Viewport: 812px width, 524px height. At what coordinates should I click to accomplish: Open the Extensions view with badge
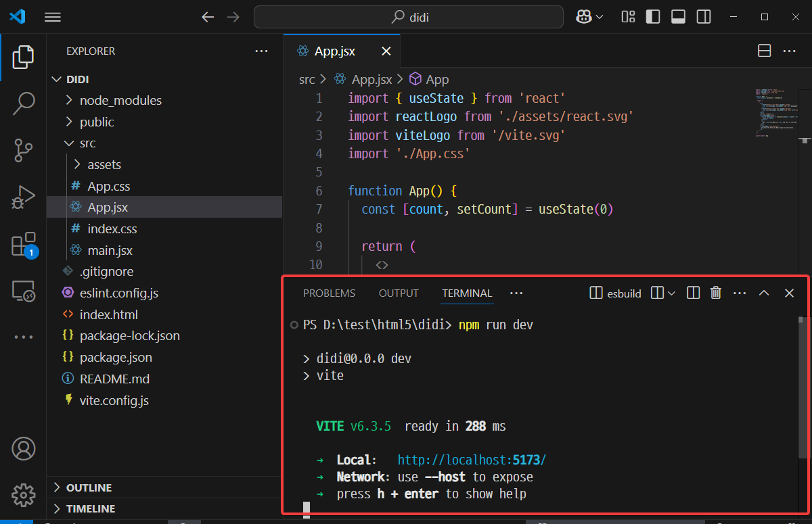click(23, 244)
